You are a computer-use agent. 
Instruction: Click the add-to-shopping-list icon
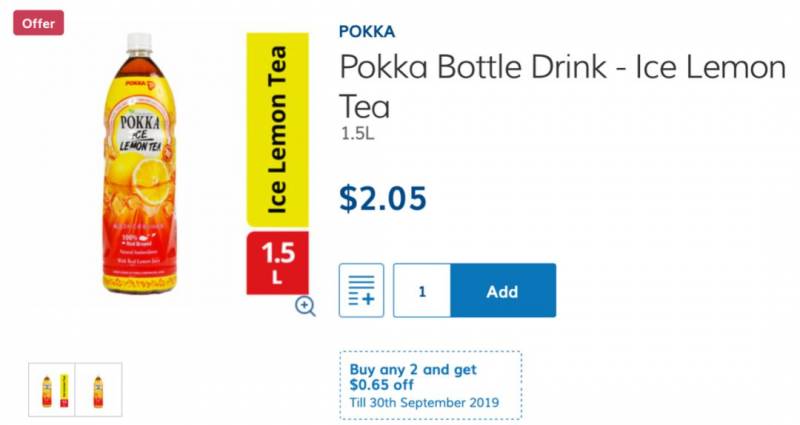point(361,291)
